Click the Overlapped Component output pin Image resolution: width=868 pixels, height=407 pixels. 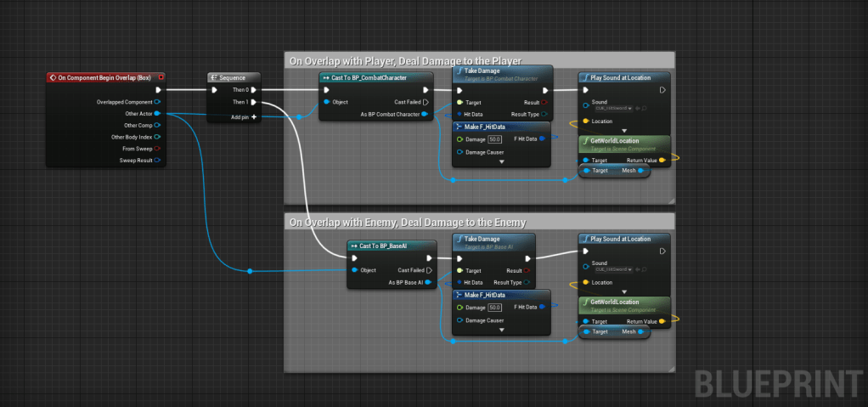tap(157, 101)
